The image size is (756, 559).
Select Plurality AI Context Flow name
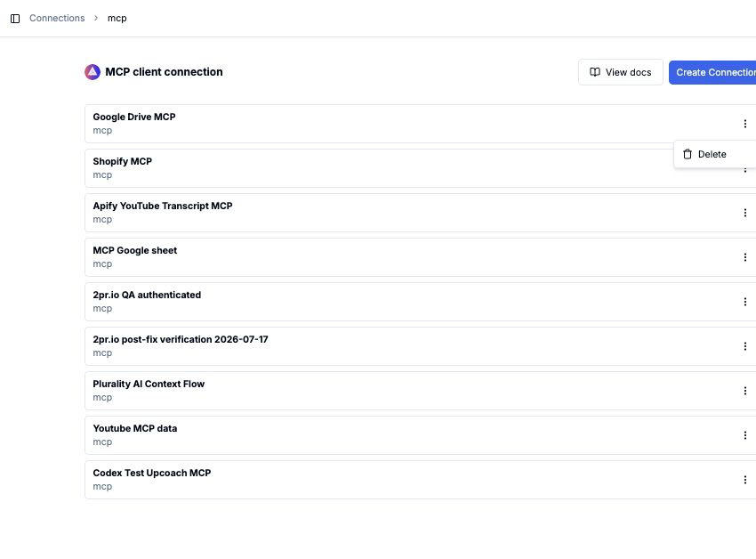(149, 384)
